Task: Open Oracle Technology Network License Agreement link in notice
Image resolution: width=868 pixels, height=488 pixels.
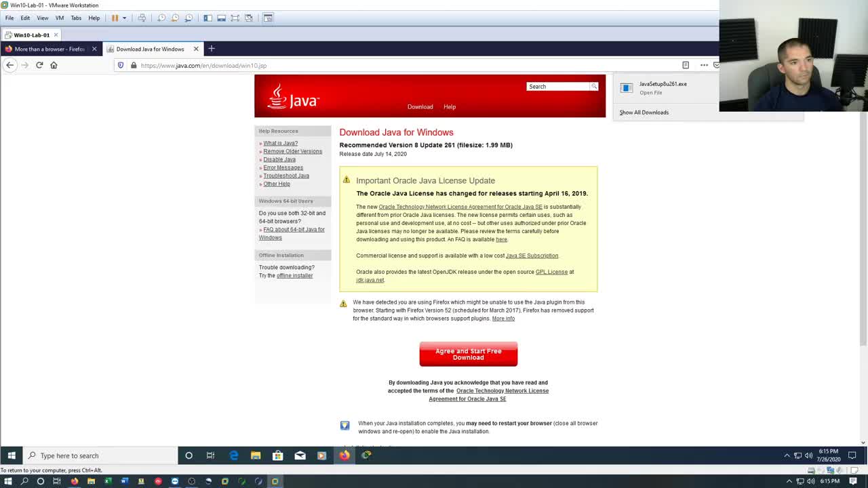Action: point(460,207)
